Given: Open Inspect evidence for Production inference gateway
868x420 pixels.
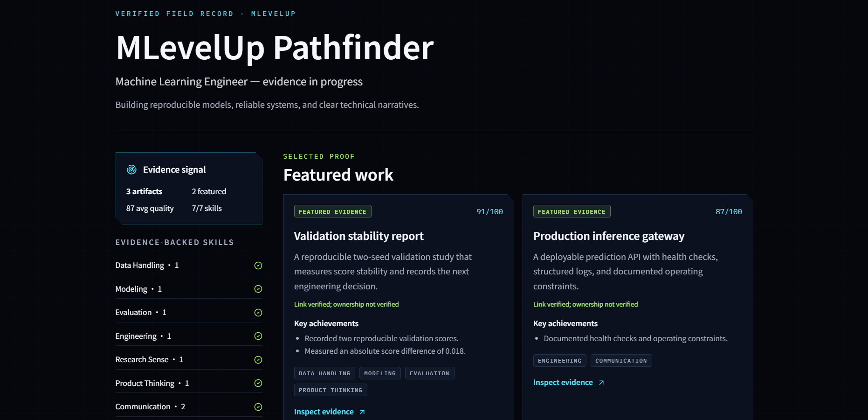Looking at the screenshot, I should click(568, 382).
